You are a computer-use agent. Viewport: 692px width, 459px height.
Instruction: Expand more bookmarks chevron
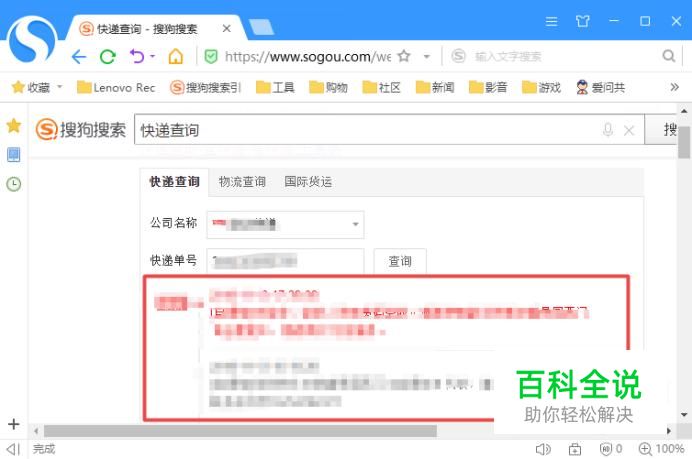coord(674,87)
